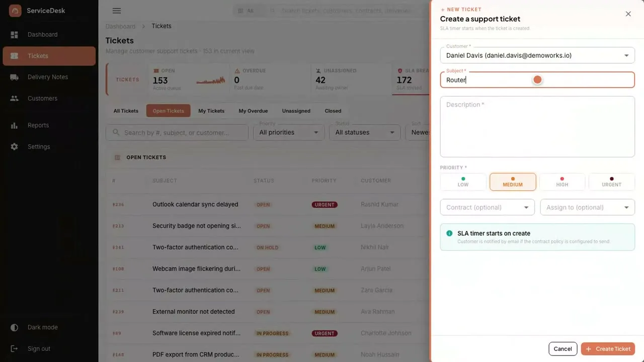Click the Delivery Notes truck icon
644x362 pixels.
click(x=14, y=77)
